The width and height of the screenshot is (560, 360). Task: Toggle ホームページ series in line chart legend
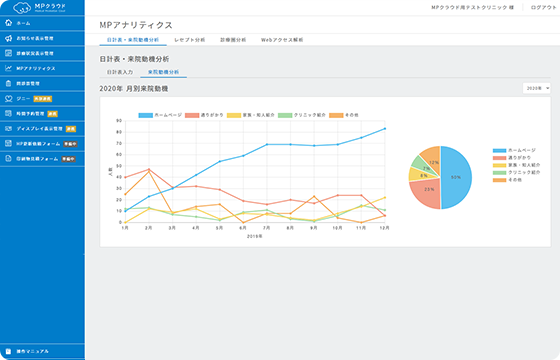(160, 115)
